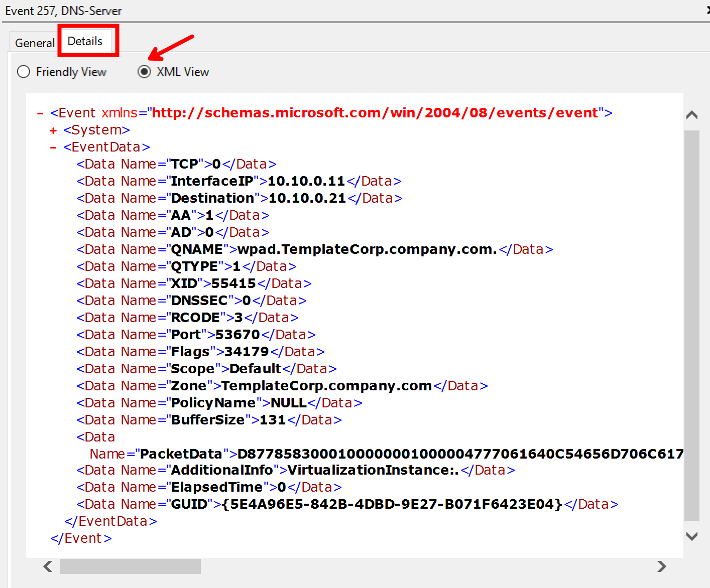Click the Microsoft schema namespace URL

pos(375,113)
